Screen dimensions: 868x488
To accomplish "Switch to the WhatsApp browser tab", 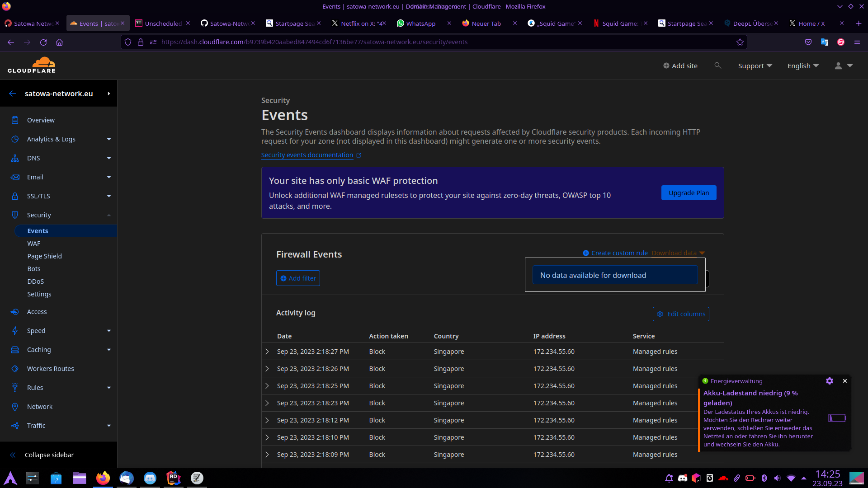I will pos(420,23).
